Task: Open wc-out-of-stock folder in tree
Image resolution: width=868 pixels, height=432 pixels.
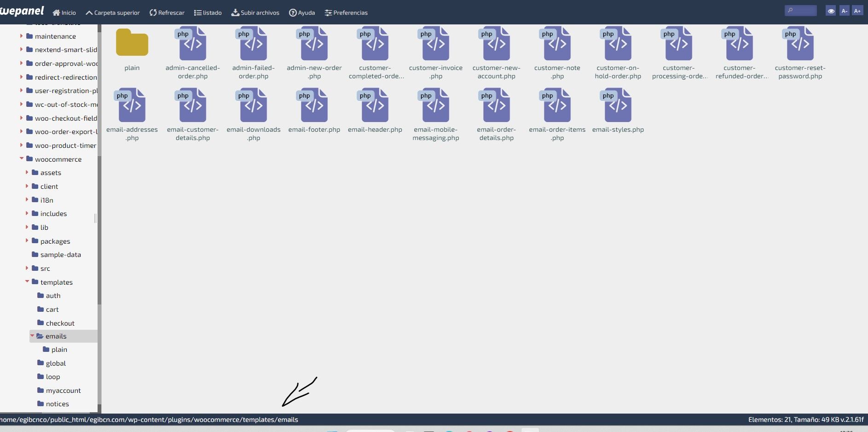Action: (x=61, y=105)
